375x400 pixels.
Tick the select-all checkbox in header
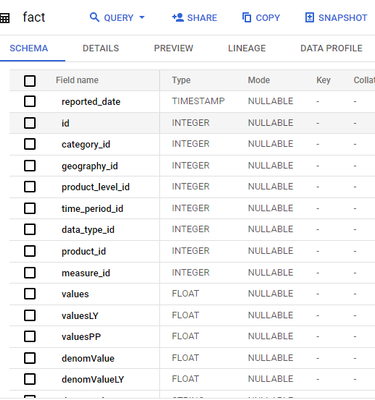(x=30, y=81)
